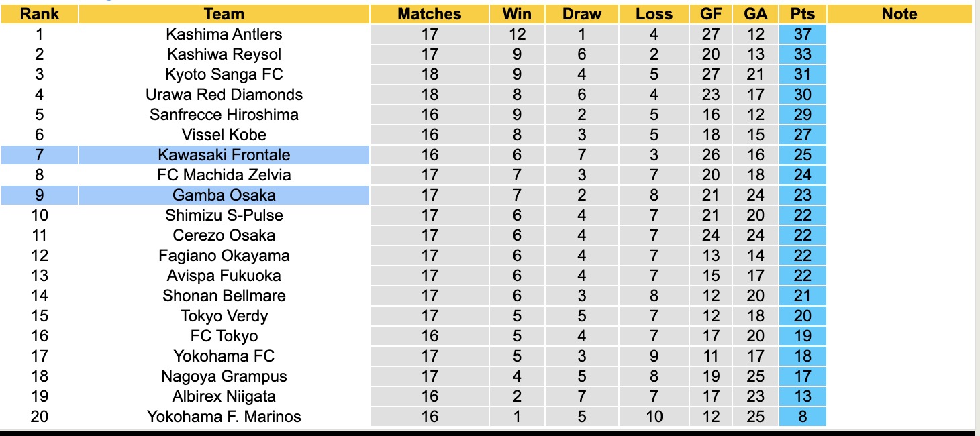Open the highlighted Kawasaki Frontale row
Screen dimensions: 980x436
[x=224, y=155]
